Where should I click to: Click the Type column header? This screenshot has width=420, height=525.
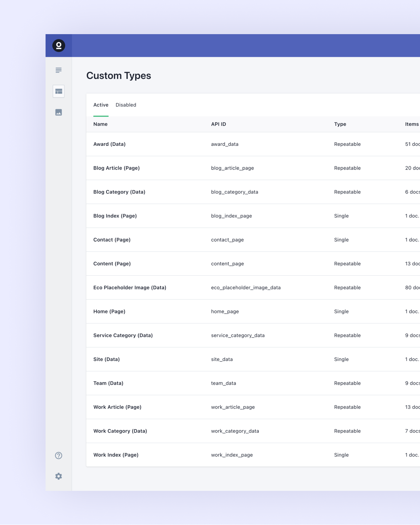coord(340,124)
